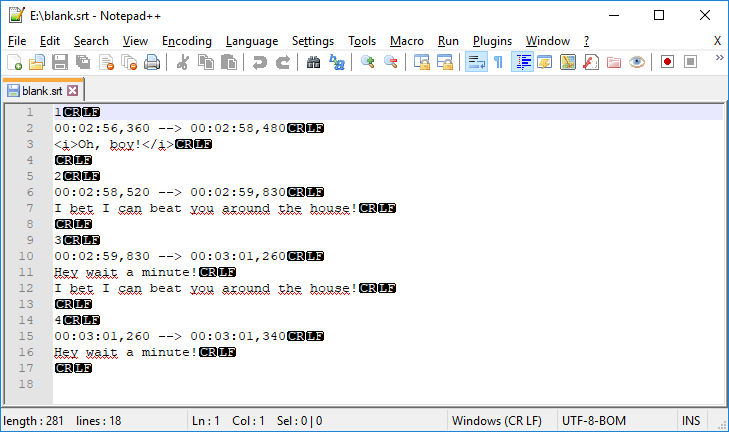Open a file using folder icon

click(37, 62)
